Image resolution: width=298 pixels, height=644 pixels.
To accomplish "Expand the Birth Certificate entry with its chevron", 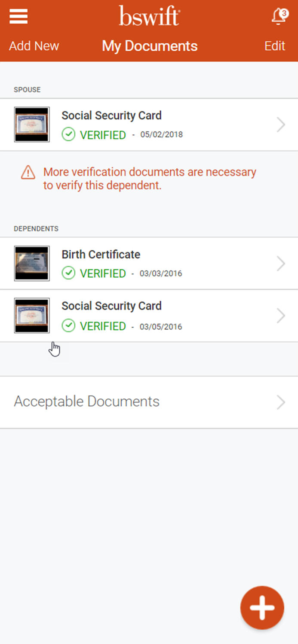I will (281, 264).
